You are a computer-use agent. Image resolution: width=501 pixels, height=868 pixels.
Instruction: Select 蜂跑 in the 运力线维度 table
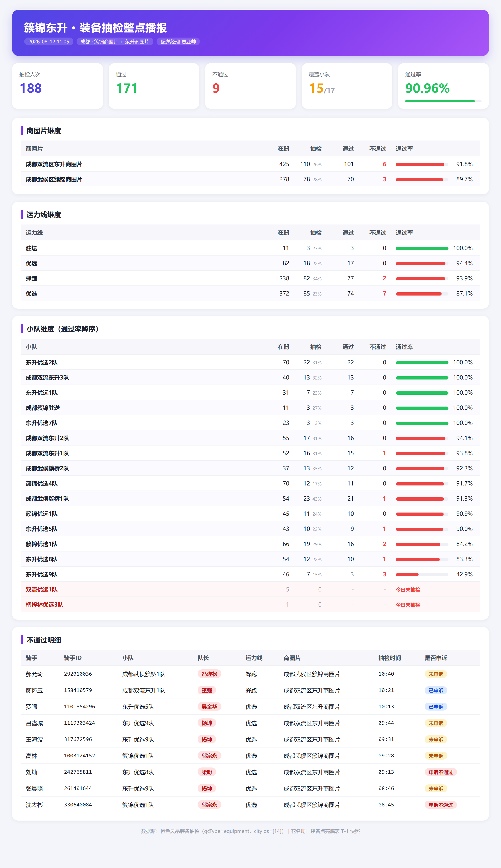(x=31, y=278)
